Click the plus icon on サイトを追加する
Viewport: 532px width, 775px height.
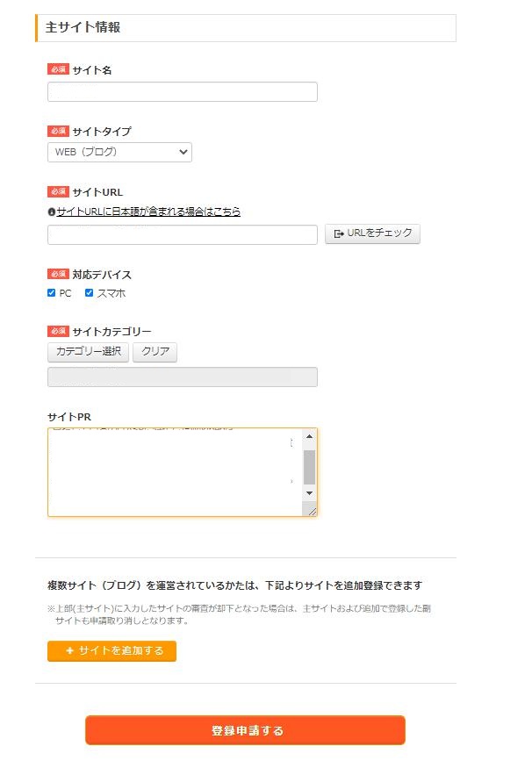(x=69, y=651)
